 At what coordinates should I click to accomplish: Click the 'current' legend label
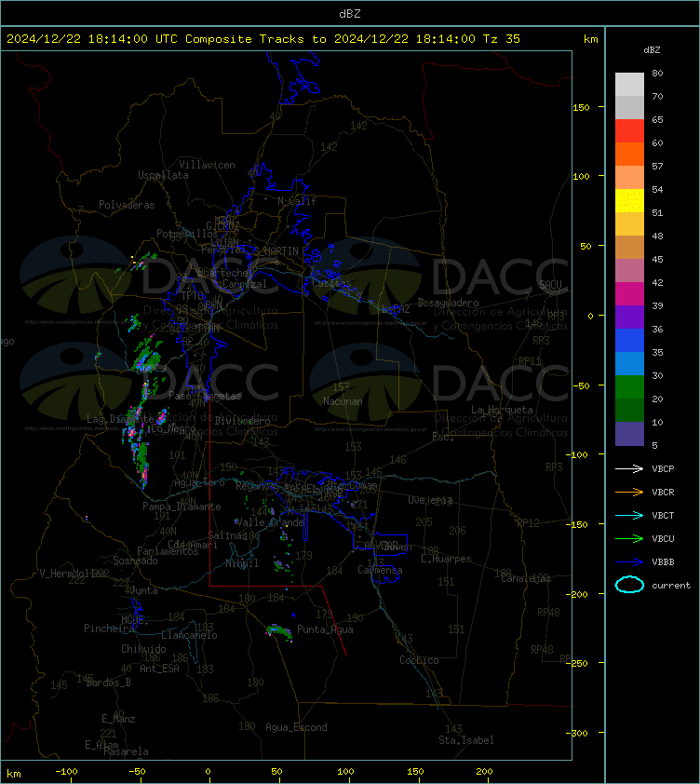pos(671,585)
